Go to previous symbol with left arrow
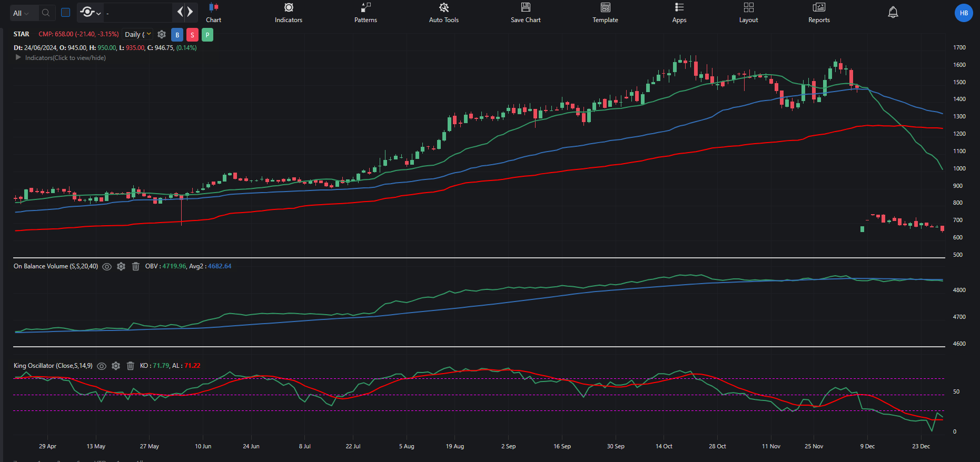The width and height of the screenshot is (980, 462). pos(180,12)
